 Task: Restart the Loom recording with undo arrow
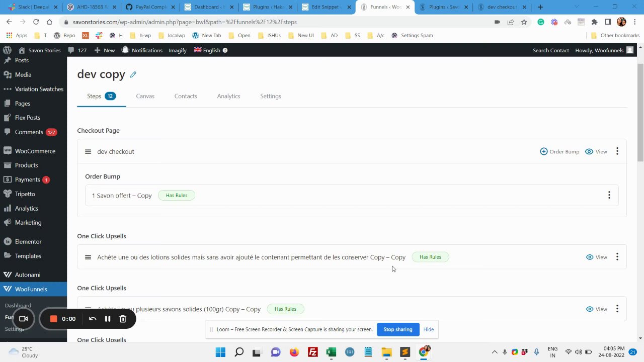(x=93, y=319)
